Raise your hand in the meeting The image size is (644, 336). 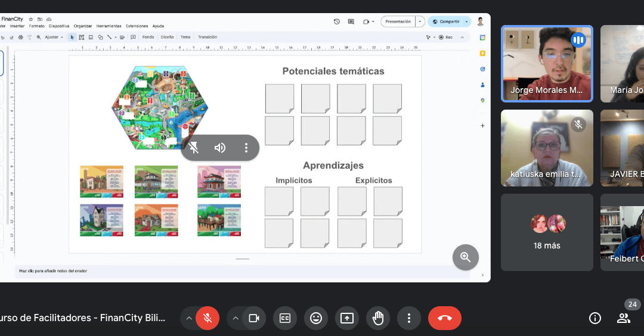tap(378, 318)
